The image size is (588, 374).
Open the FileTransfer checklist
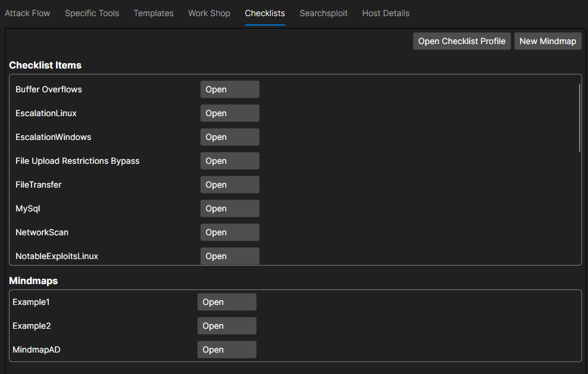(x=229, y=185)
